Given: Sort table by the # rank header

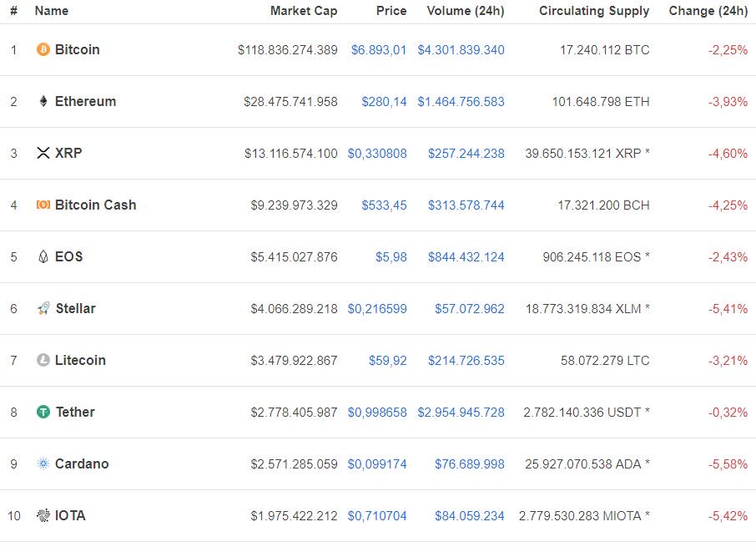Looking at the screenshot, I should tap(13, 11).
